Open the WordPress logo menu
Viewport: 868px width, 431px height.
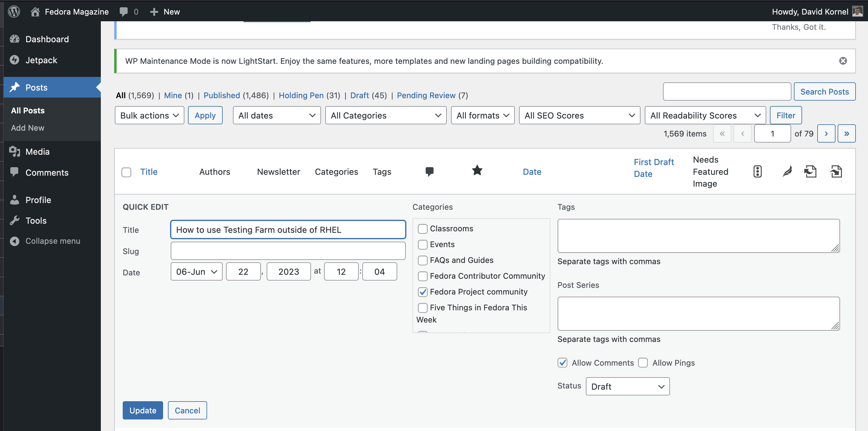pyautogui.click(x=14, y=12)
